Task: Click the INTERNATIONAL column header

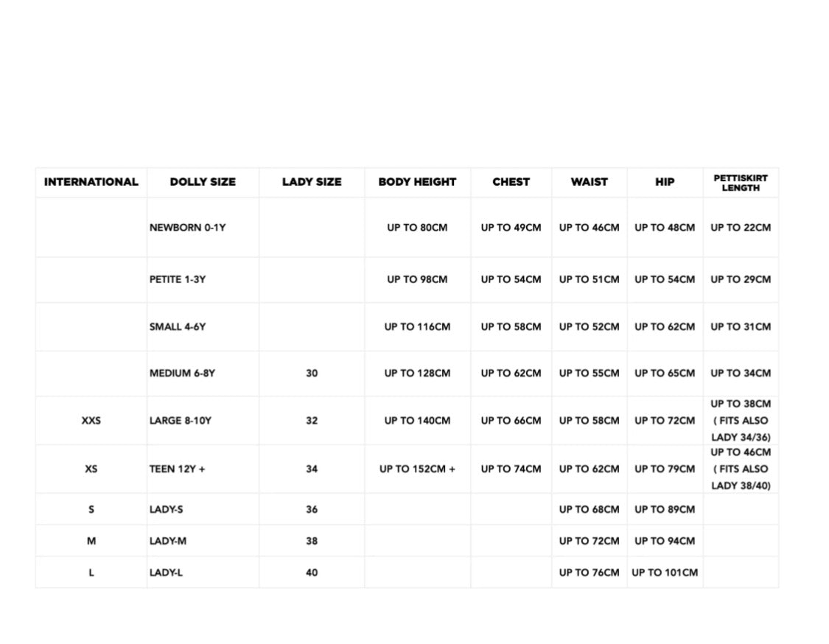Action: click(x=91, y=182)
